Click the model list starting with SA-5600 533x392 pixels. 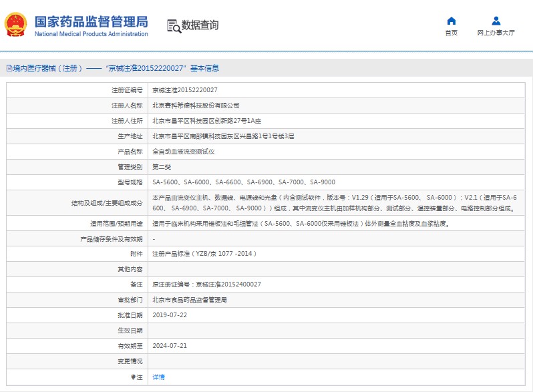tap(244, 182)
